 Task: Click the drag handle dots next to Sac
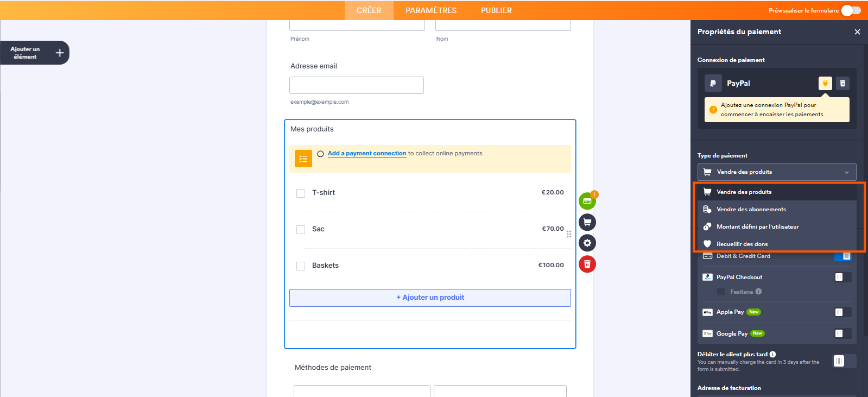(x=569, y=234)
